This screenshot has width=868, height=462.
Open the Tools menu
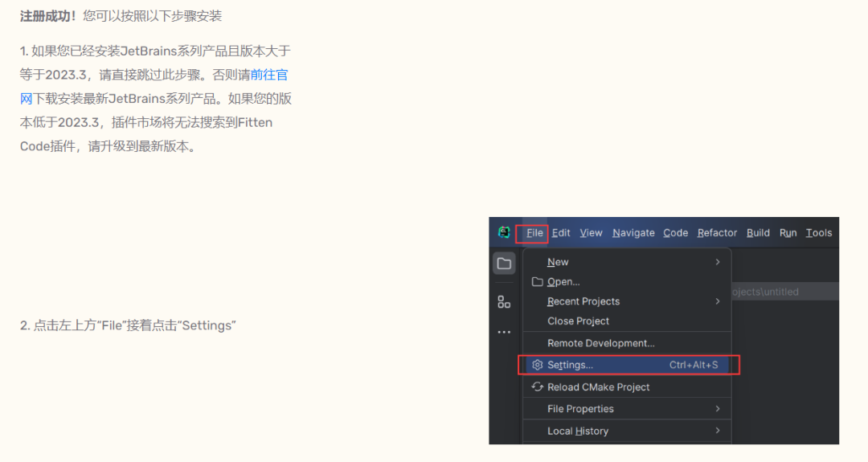[x=819, y=233]
